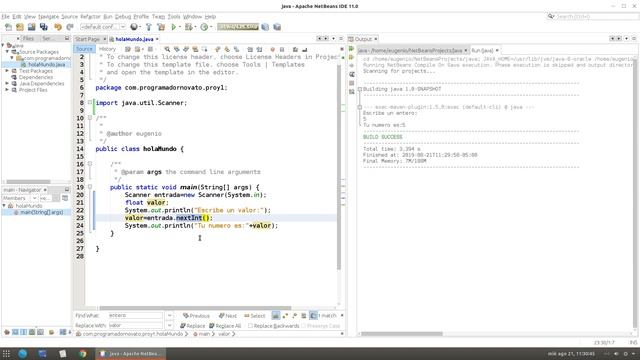Select the Run (java) output tab

click(482, 51)
